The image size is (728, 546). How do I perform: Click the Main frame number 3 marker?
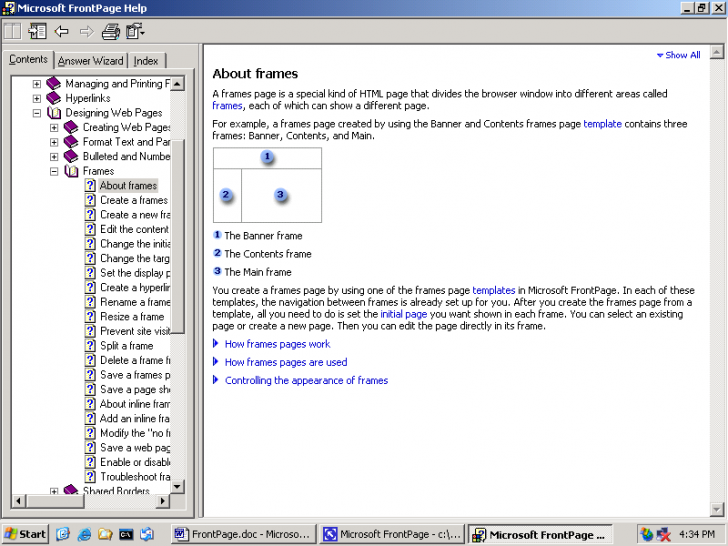pyautogui.click(x=281, y=195)
